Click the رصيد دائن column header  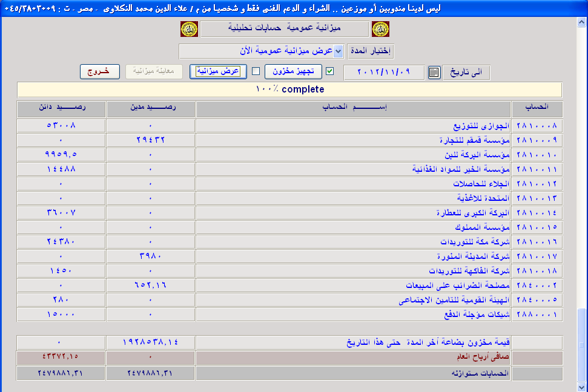pyautogui.click(x=61, y=109)
